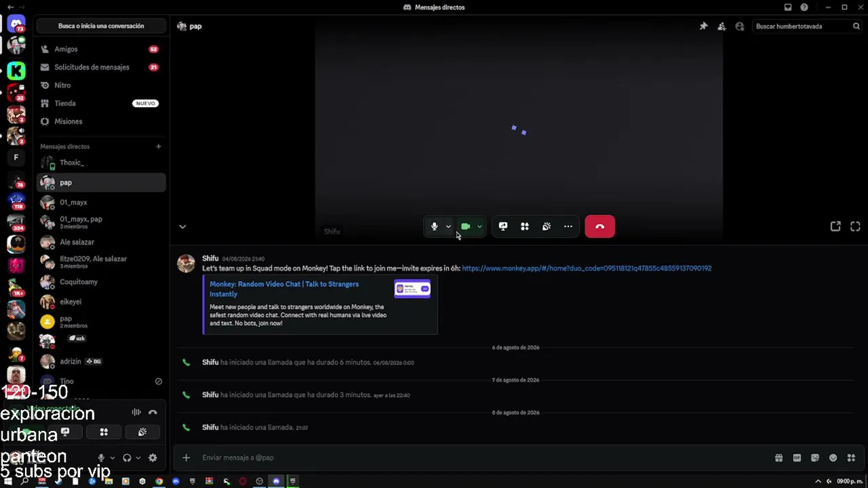Open the GIF picker in the message bar

click(x=797, y=457)
